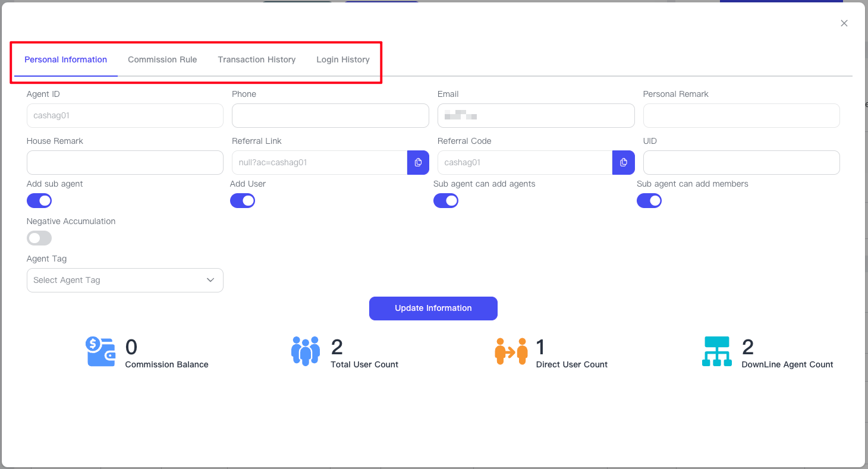Focus the Phone input field

click(x=330, y=115)
